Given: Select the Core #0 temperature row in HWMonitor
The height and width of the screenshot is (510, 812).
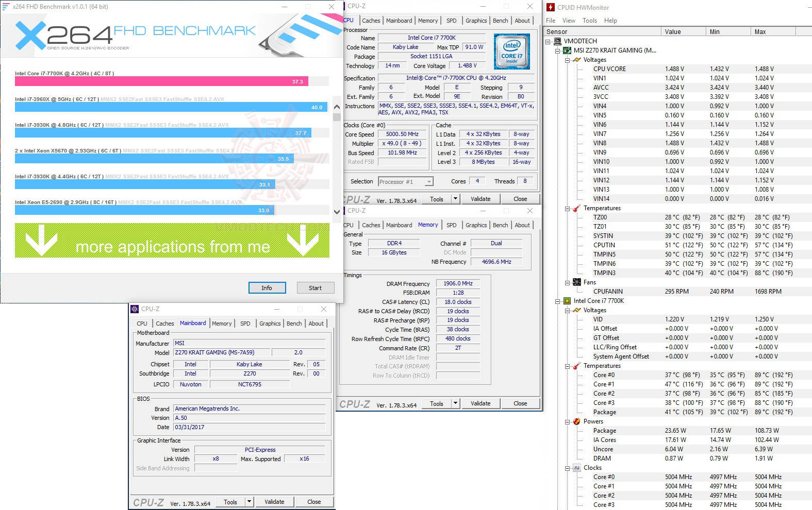Looking at the screenshot, I should tap(678, 375).
